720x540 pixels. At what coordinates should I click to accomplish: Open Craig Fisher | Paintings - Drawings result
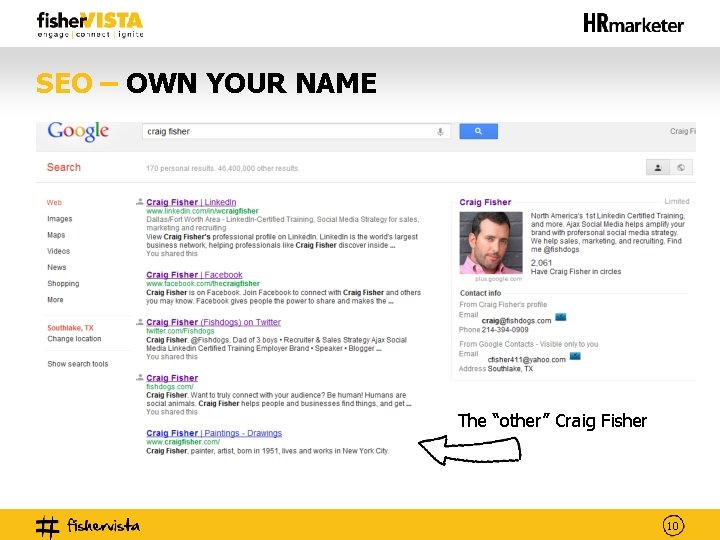(214, 433)
